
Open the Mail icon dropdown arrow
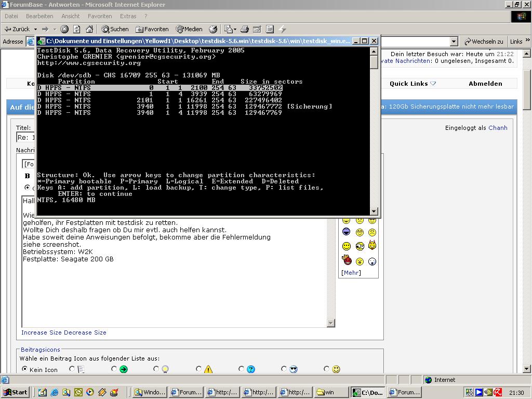coord(235,29)
